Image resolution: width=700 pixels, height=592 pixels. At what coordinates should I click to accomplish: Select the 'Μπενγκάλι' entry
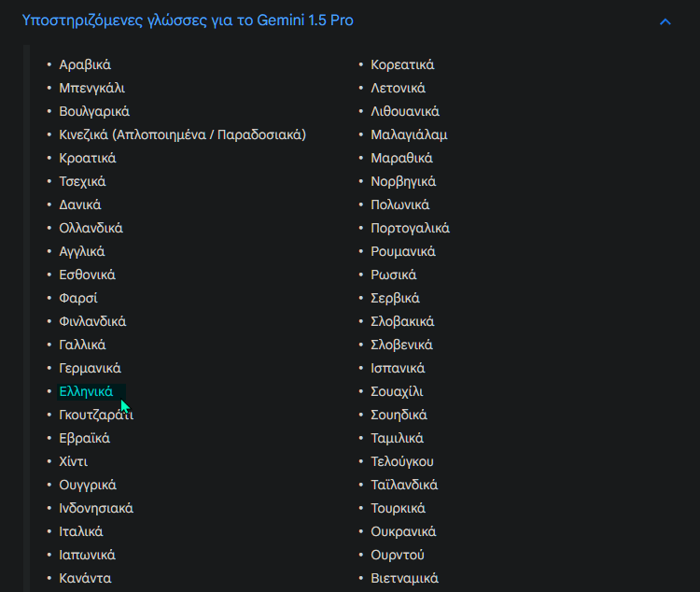point(92,88)
